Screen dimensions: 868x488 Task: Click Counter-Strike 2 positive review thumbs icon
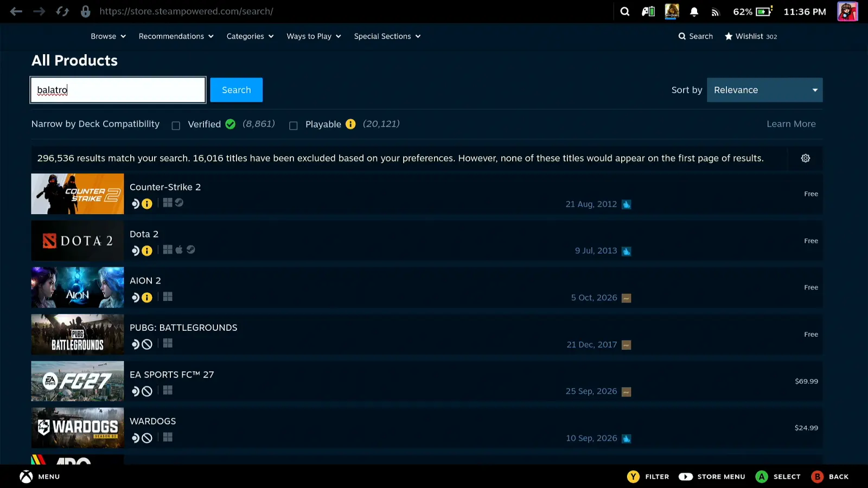(x=627, y=204)
